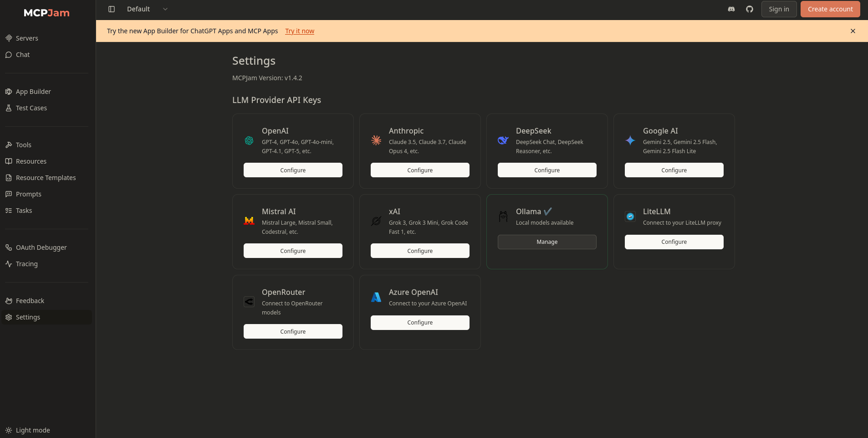Go to Chat in the sidebar
Viewport: 868px width, 438px height.
(x=46, y=55)
